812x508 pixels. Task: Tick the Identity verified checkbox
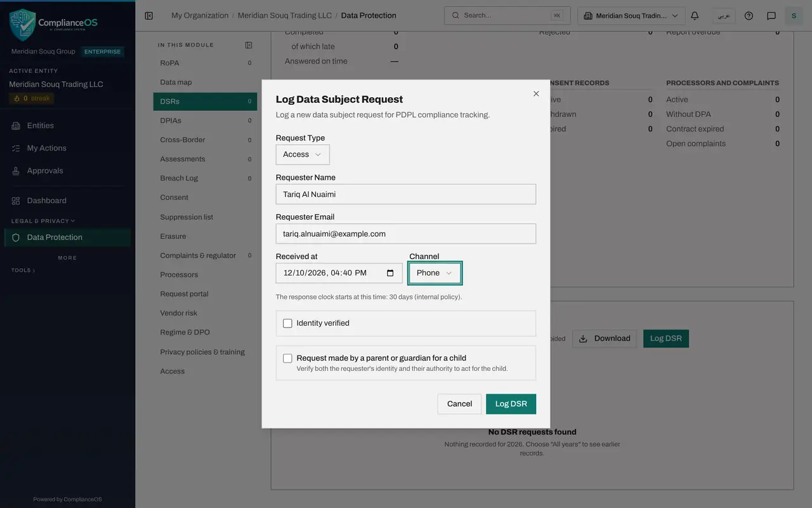[287, 323]
